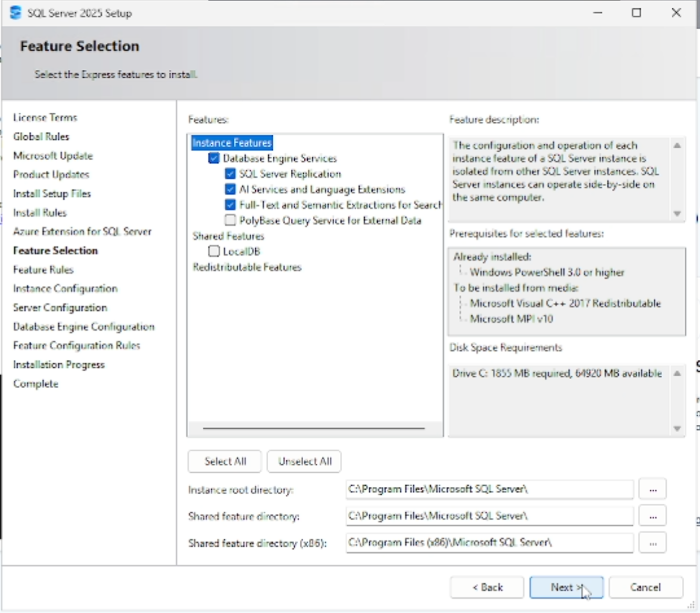Click the Select All button
The width and height of the screenshot is (700, 613).
tap(224, 461)
